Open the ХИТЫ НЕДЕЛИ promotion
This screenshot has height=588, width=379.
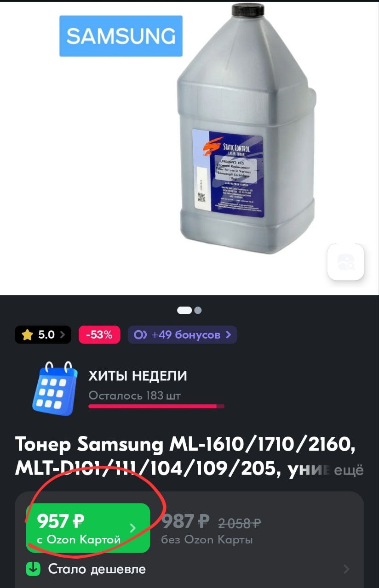138,376
